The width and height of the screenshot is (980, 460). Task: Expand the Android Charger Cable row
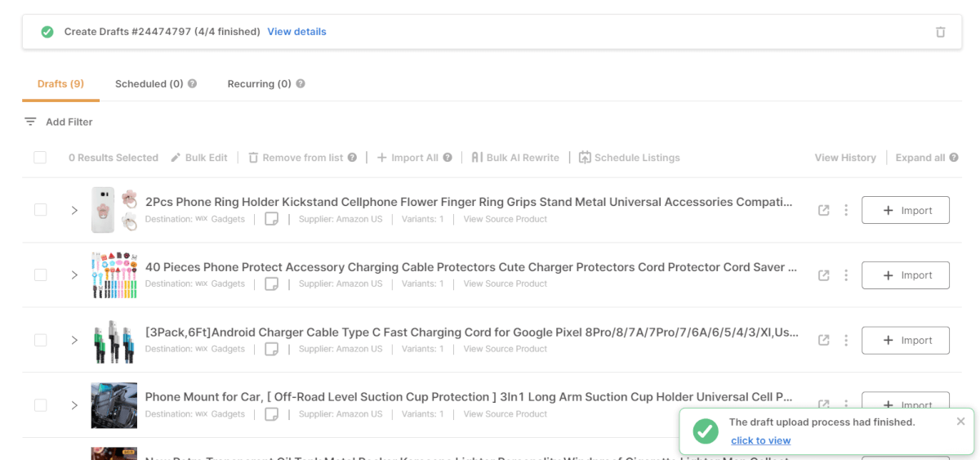74,340
